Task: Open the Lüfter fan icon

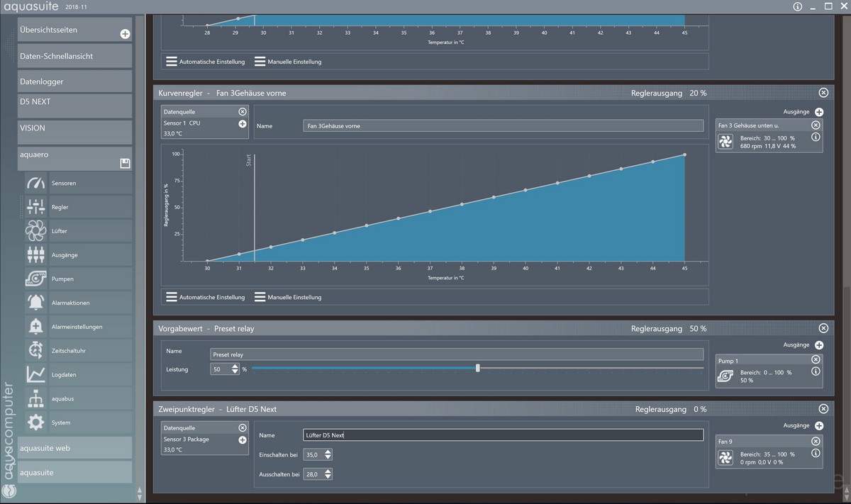Action: pos(35,231)
